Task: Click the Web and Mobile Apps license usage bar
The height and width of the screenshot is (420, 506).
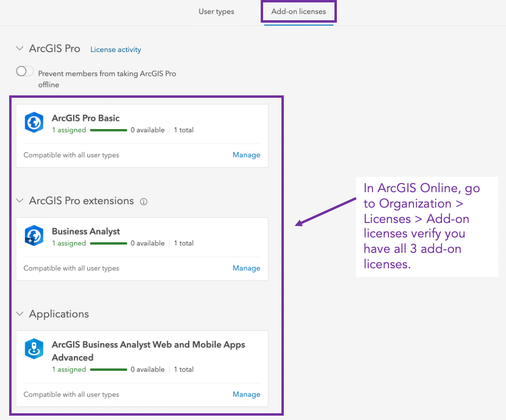Action: [108, 369]
